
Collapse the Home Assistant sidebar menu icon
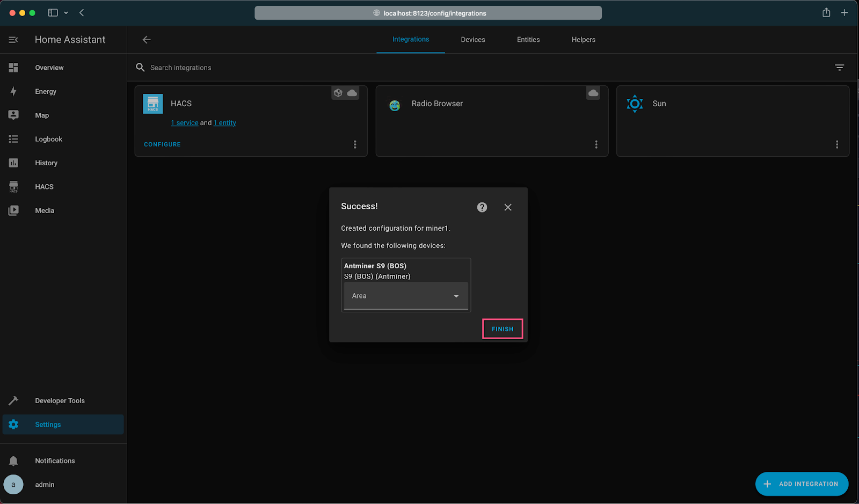13,40
